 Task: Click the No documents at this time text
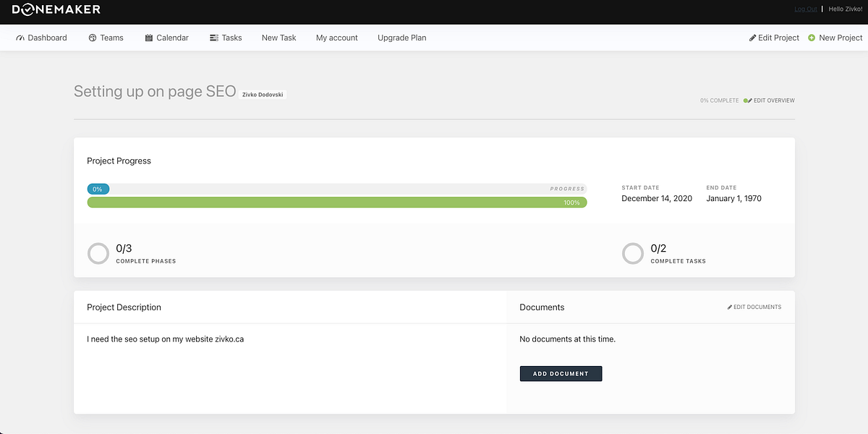click(568, 339)
